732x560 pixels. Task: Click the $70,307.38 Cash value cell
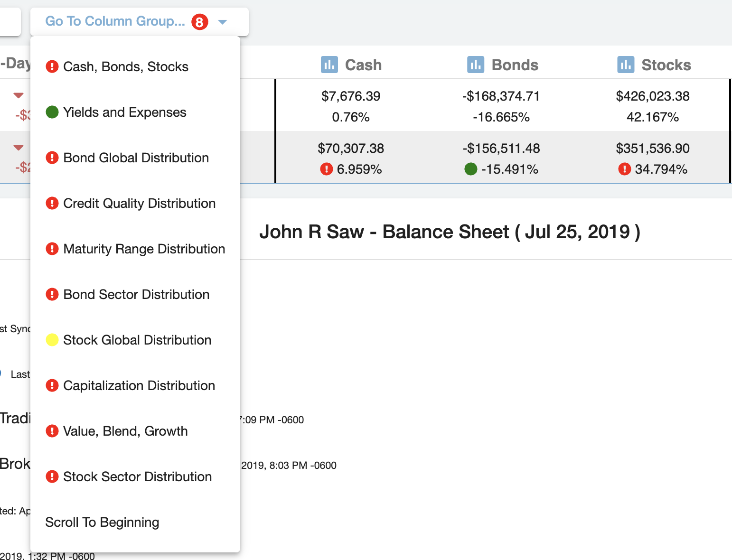tap(351, 148)
